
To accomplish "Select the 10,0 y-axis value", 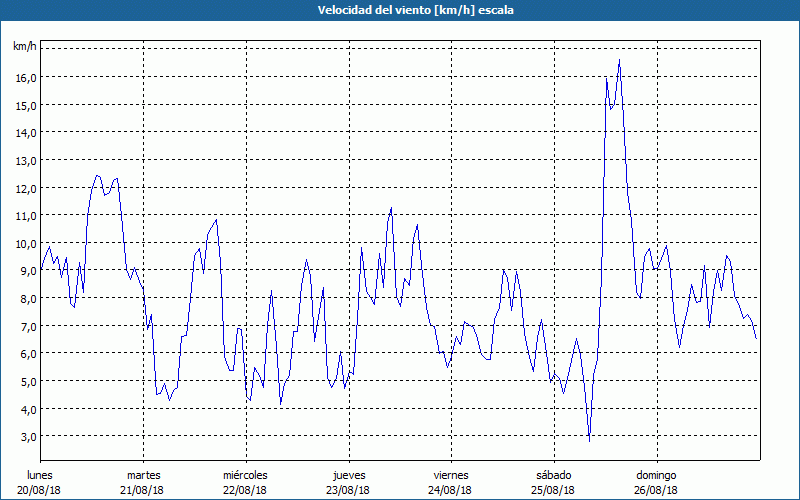I will [26, 243].
